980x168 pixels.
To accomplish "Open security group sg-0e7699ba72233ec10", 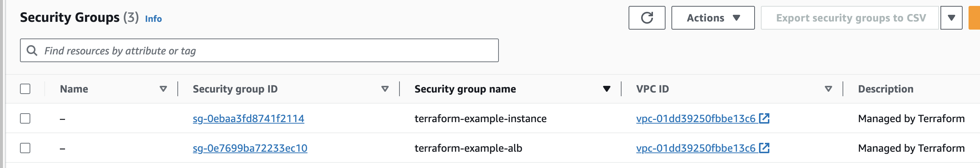I will (x=250, y=148).
